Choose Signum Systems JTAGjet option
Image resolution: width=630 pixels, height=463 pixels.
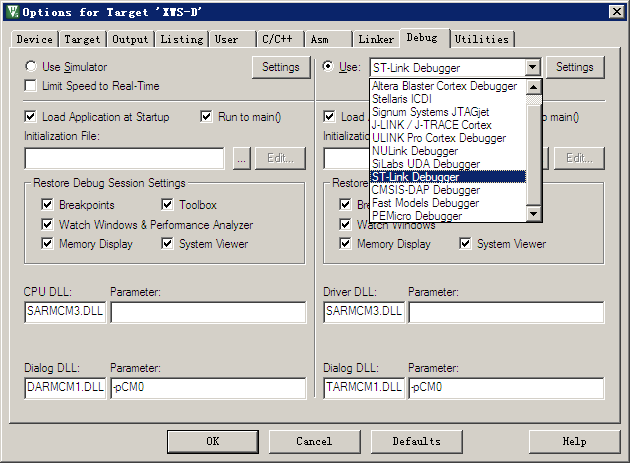(448, 112)
